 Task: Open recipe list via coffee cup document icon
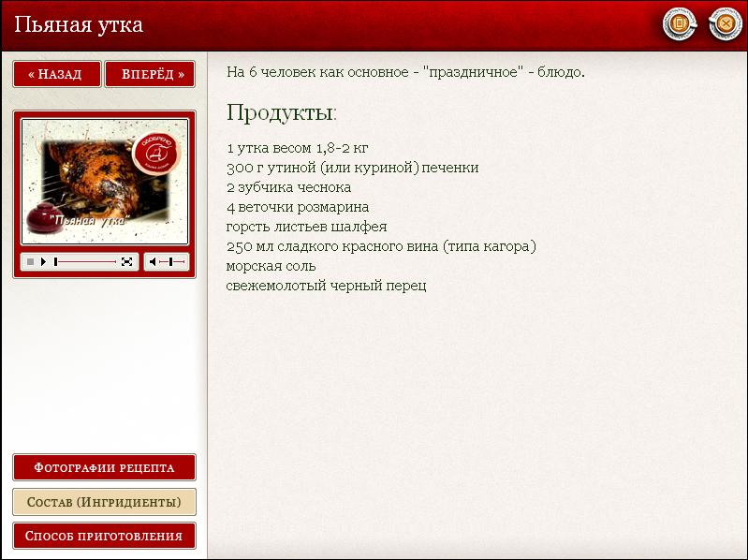(x=680, y=23)
